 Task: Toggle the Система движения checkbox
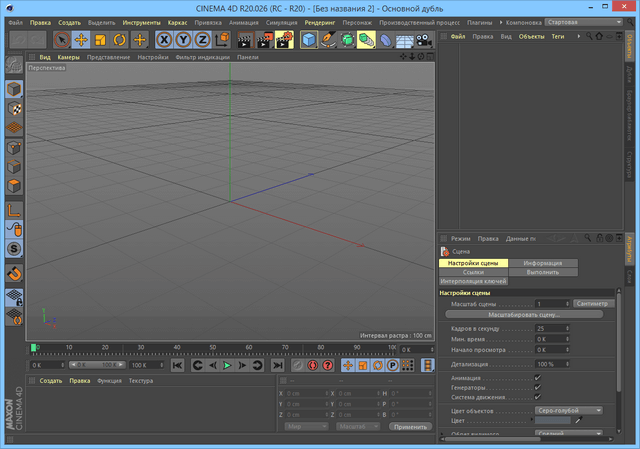537,397
